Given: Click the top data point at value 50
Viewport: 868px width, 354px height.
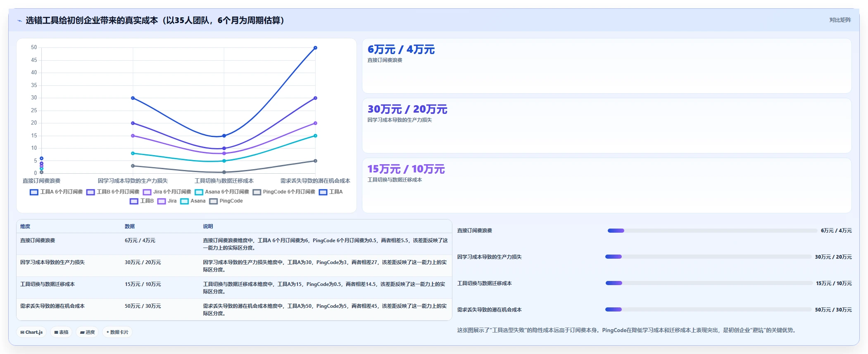Looking at the screenshot, I should click(x=315, y=48).
